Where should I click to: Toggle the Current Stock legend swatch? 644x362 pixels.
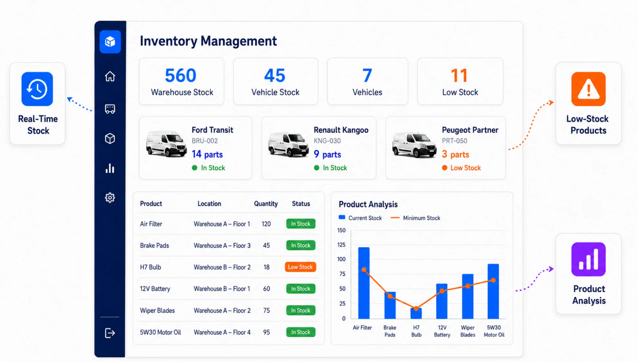pos(342,218)
